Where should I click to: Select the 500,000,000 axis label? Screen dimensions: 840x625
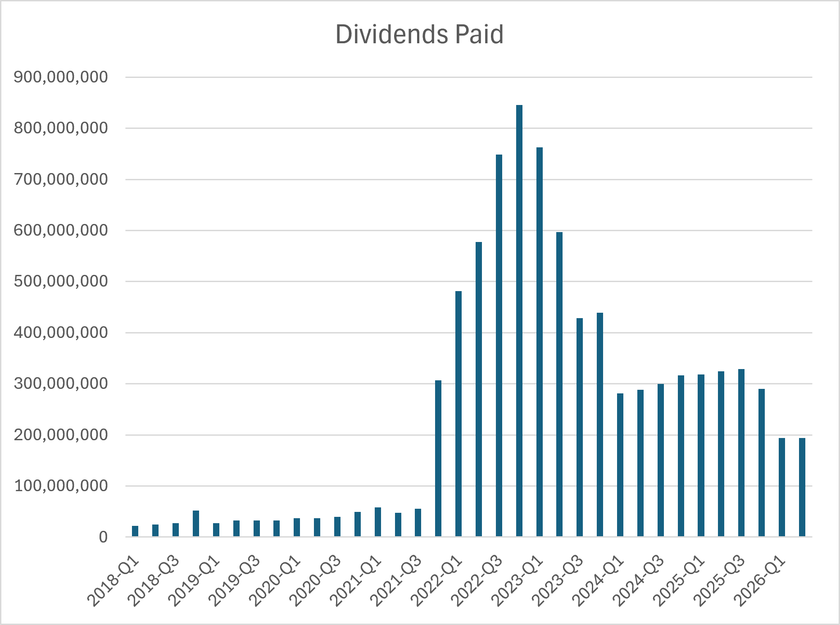coord(61,281)
